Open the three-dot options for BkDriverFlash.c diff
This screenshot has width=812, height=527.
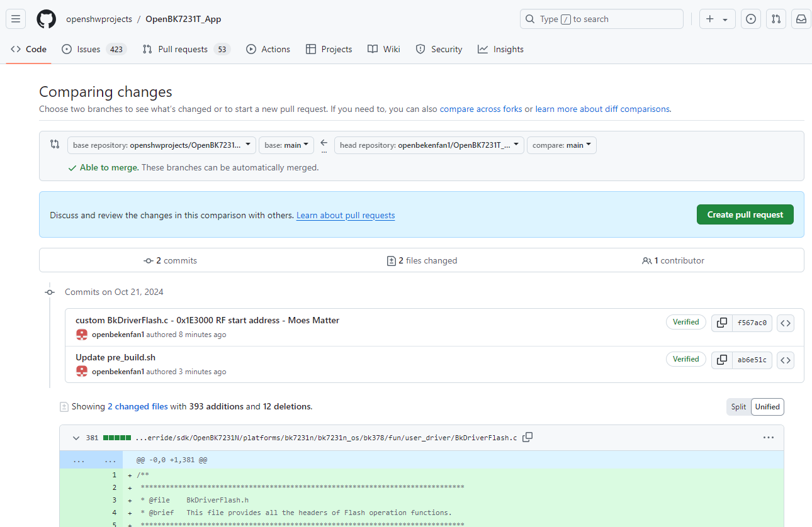click(769, 437)
